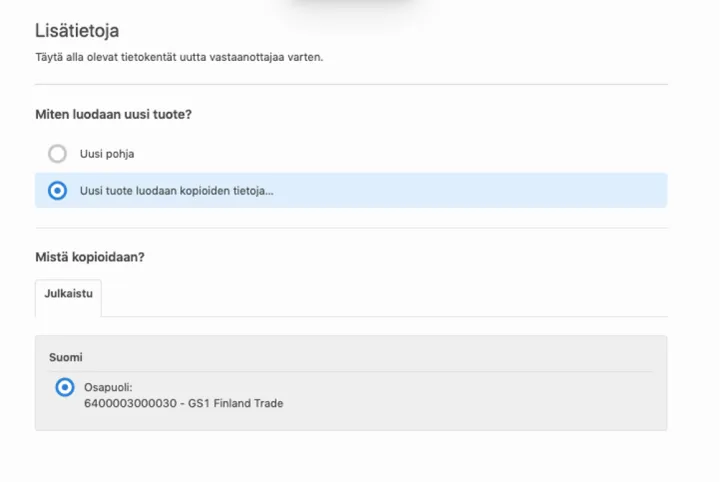
Task: Toggle the "Uusi tuote luodaan kopioiden tietoja" radio button
Action: pyautogui.click(x=58, y=190)
